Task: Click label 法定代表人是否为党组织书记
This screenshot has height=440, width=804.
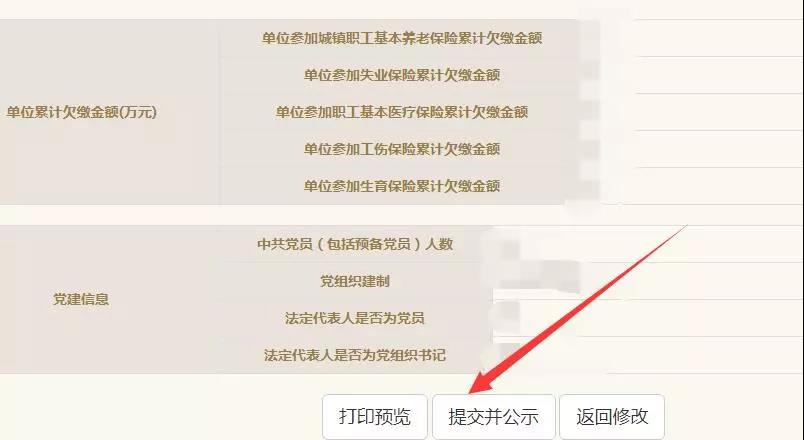Action: pos(355,355)
